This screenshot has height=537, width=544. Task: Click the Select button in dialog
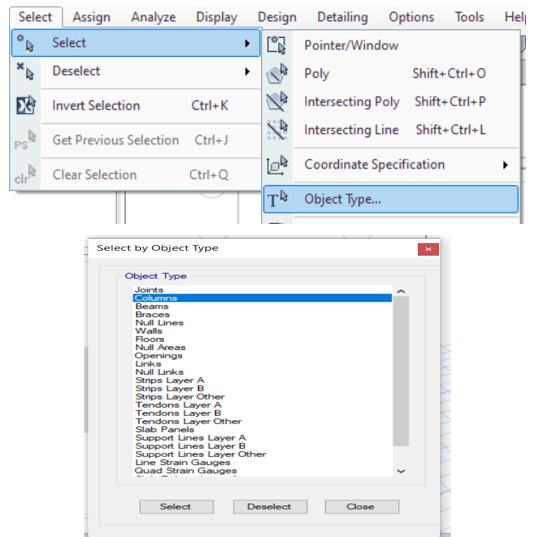[176, 506]
